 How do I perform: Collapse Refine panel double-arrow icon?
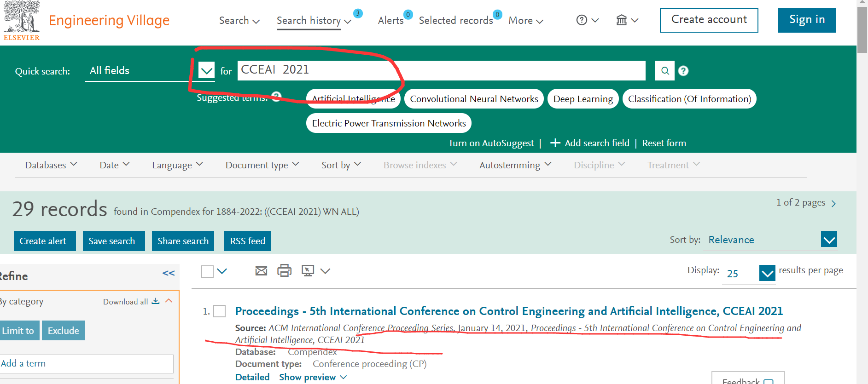169,273
